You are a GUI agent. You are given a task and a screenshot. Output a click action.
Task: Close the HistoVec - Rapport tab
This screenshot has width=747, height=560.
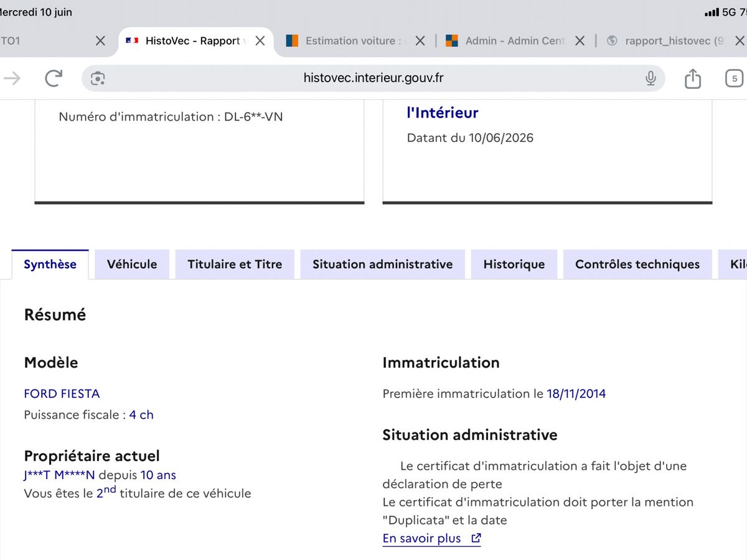pos(260,41)
